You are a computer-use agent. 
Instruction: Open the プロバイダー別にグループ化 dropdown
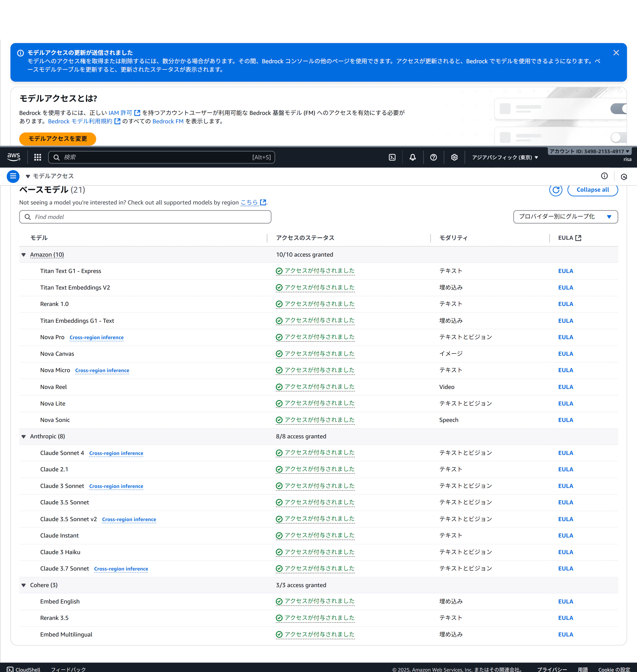tap(565, 217)
